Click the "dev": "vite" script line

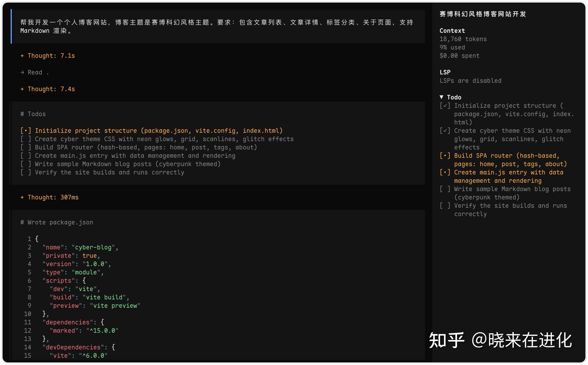click(75, 289)
